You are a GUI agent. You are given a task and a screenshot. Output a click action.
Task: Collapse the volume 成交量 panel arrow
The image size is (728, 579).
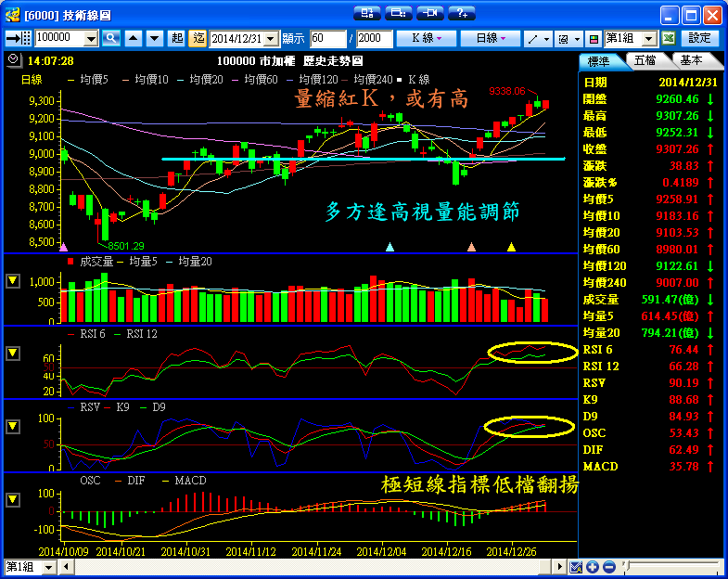12,281
